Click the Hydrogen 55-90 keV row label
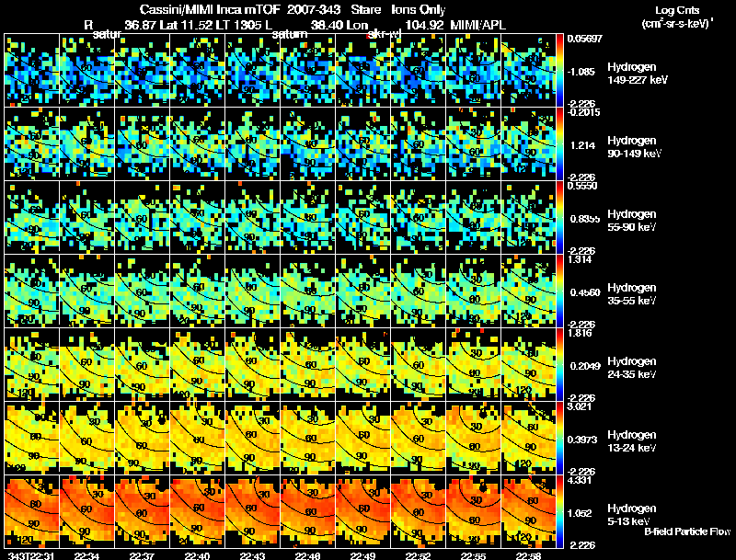The height and width of the screenshot is (560, 736). [632, 221]
